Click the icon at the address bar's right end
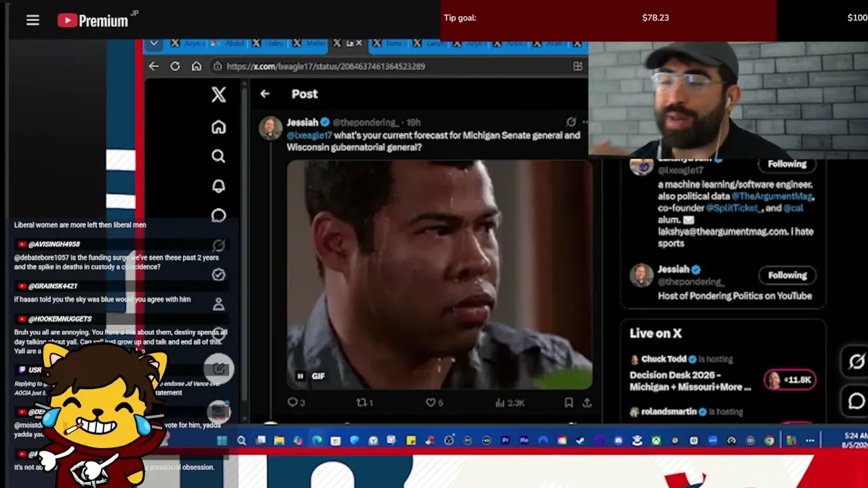 tap(578, 66)
